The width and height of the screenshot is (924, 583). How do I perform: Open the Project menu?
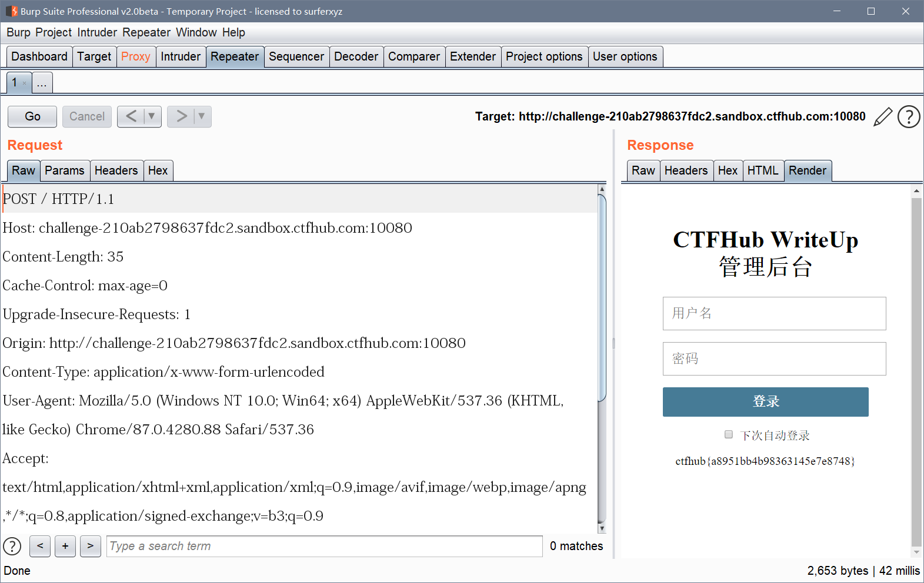tap(54, 32)
